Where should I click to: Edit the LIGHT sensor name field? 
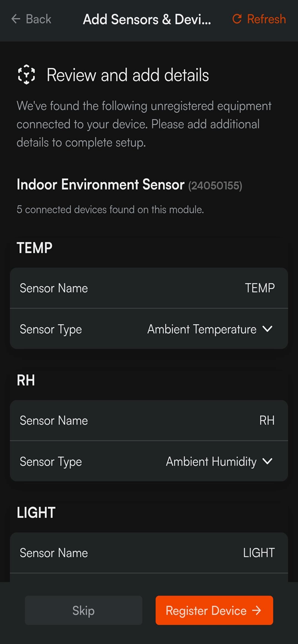click(149, 553)
